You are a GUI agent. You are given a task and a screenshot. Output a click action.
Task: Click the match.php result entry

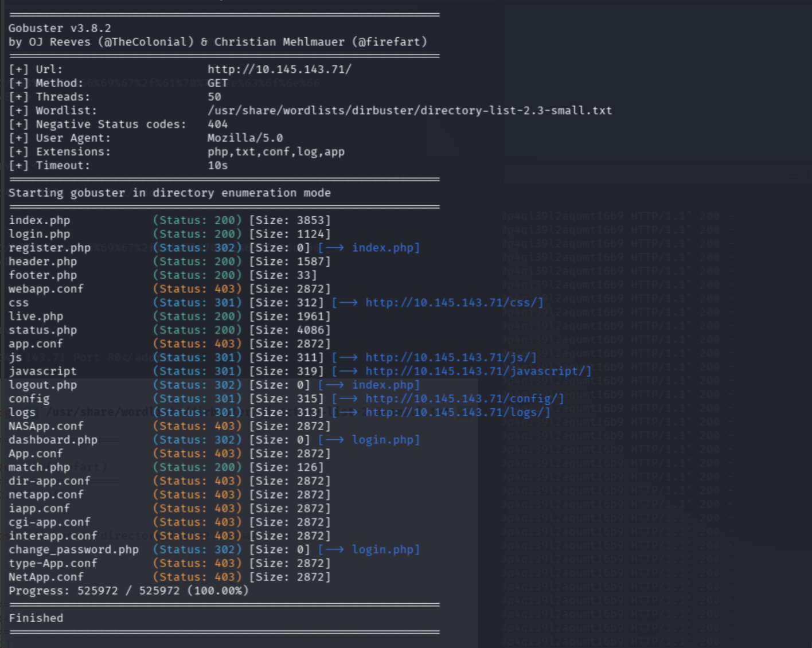click(x=39, y=468)
